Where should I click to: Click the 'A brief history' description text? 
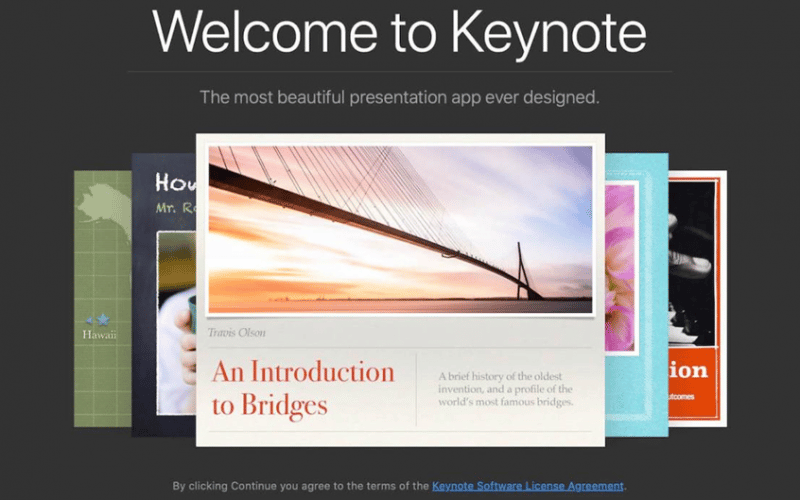pos(505,389)
